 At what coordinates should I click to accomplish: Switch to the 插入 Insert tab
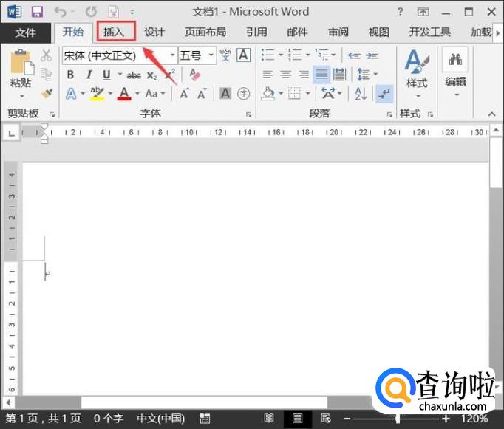coord(115,32)
